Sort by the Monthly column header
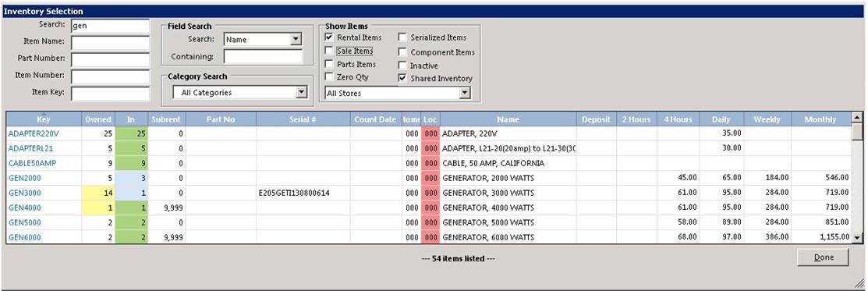This screenshot has height=291, width=868. pos(820,119)
